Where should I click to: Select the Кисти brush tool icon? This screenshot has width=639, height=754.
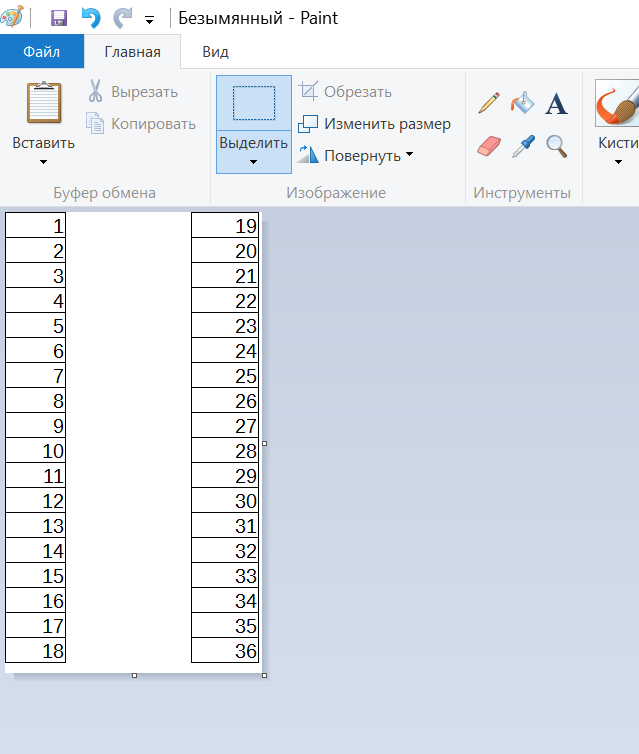[x=617, y=103]
